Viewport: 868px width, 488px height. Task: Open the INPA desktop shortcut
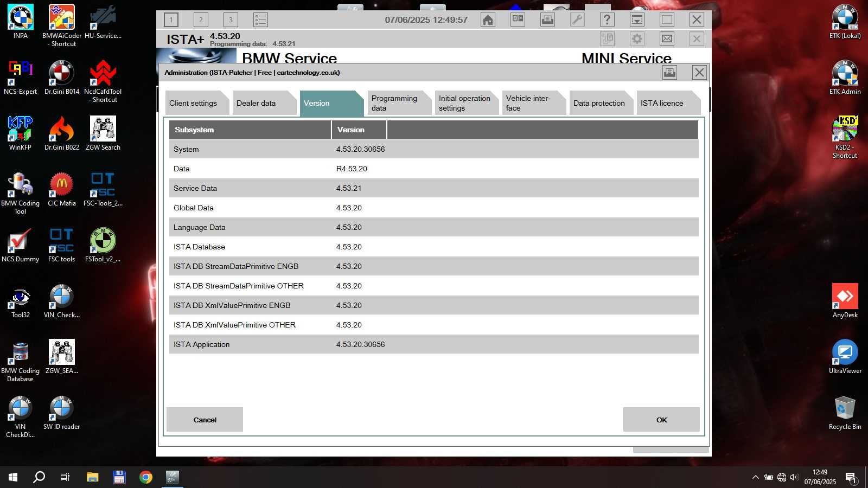(21, 22)
